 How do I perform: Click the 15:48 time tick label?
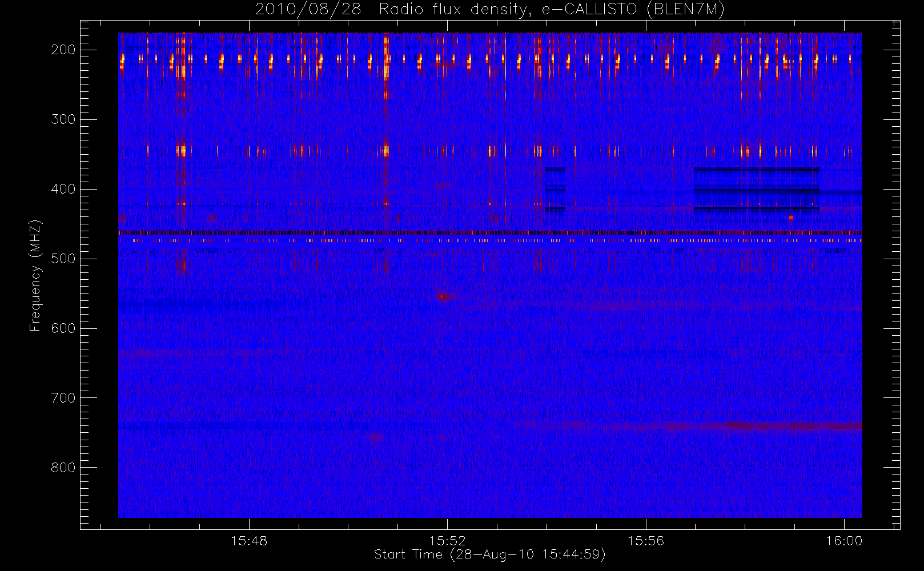point(249,541)
